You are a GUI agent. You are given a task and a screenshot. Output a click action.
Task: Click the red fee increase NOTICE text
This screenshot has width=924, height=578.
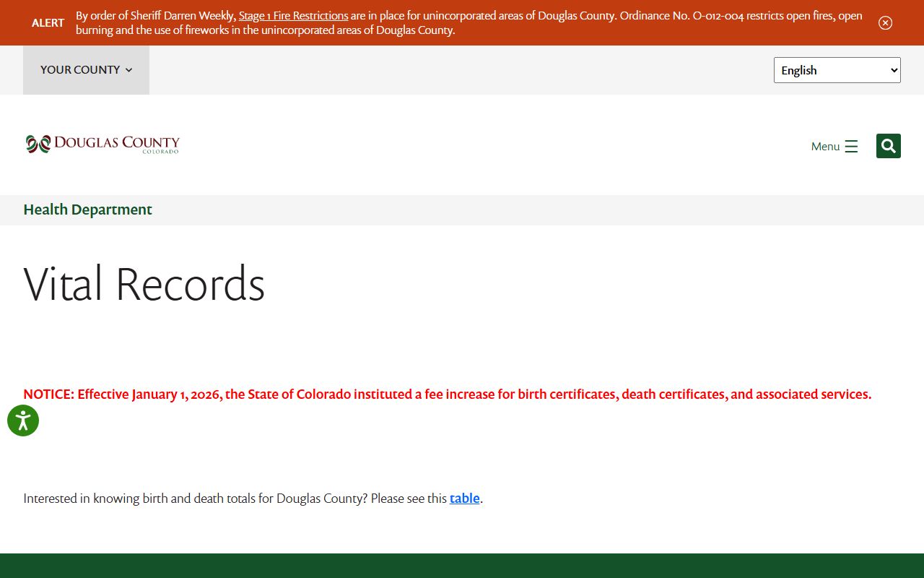[447, 394]
